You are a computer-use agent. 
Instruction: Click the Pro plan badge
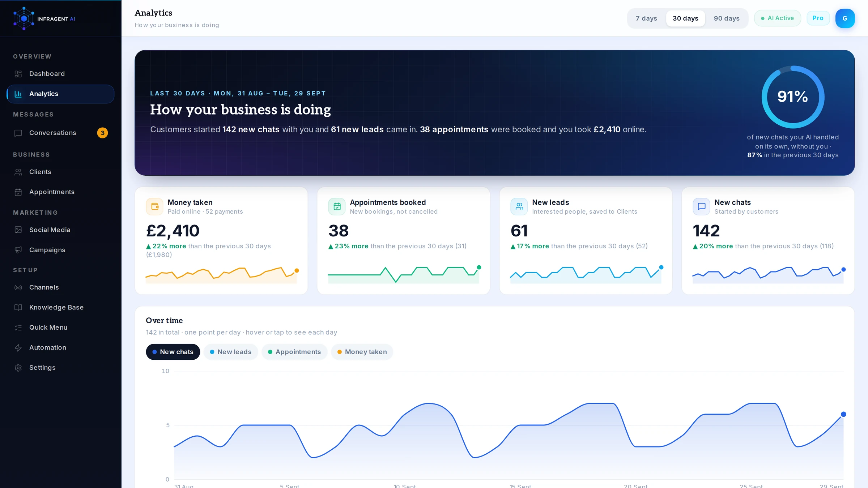point(818,18)
